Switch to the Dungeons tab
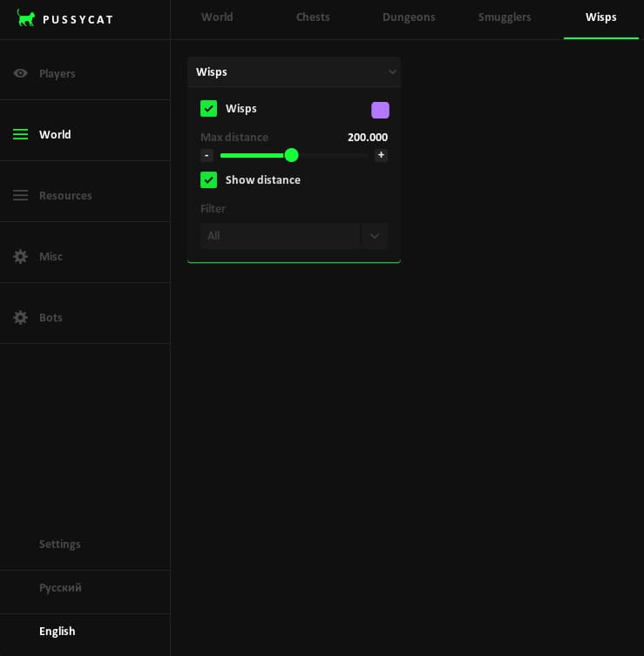Image resolution: width=644 pixels, height=656 pixels. pyautogui.click(x=409, y=17)
